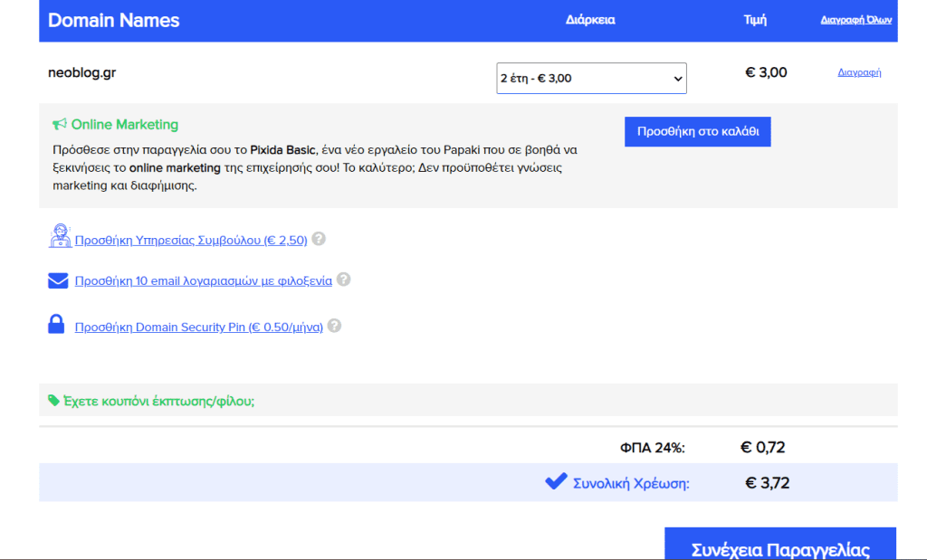Add Domain Security Pin for € 0.50/μήνα
Image resolution: width=927 pixels, height=560 pixels.
(198, 327)
